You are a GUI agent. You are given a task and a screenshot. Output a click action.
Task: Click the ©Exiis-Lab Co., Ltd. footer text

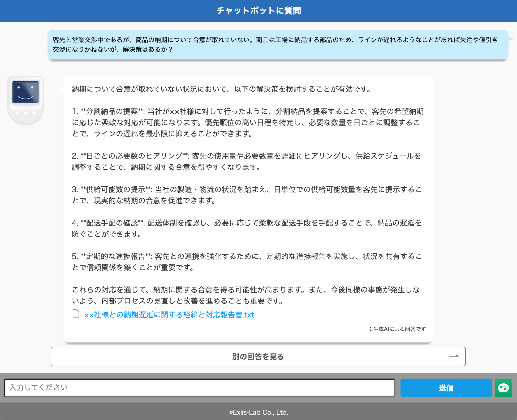tap(258, 412)
